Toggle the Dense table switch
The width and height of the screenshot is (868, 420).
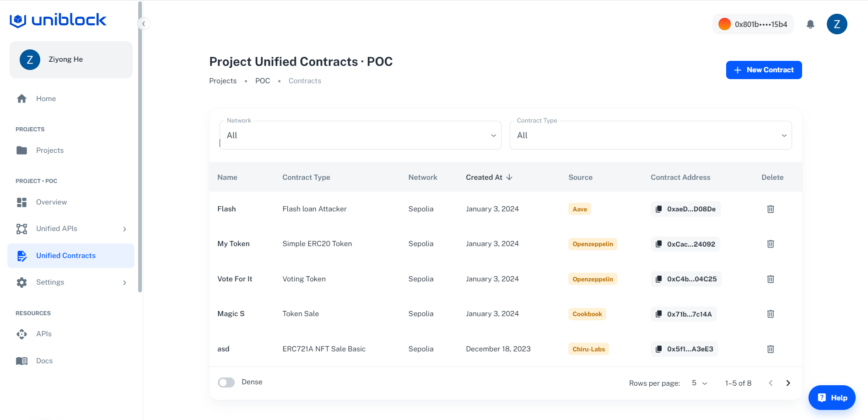coord(226,382)
